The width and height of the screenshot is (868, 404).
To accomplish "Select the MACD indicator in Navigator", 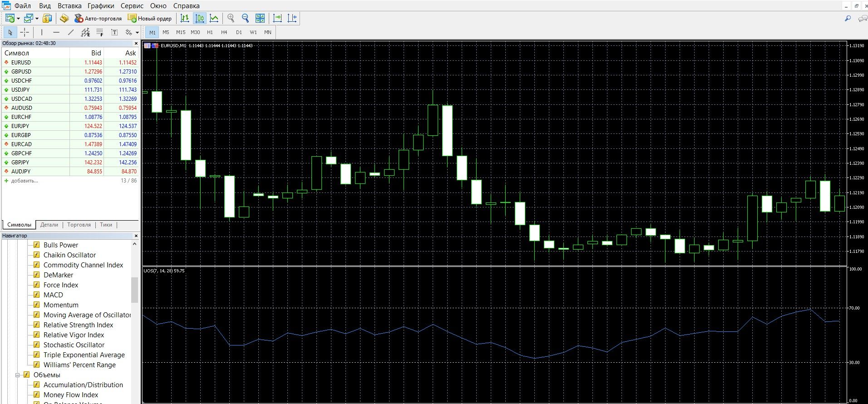I will coord(53,295).
